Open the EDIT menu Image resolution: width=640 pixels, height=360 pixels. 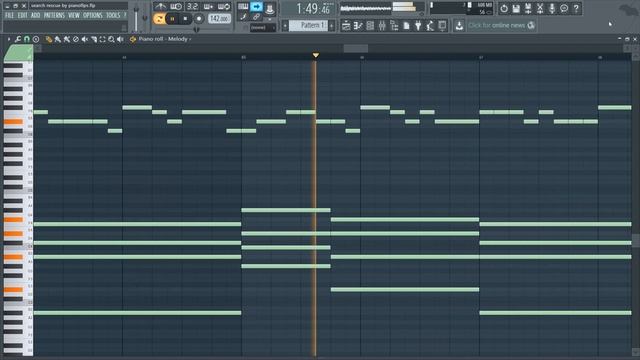tap(22, 16)
